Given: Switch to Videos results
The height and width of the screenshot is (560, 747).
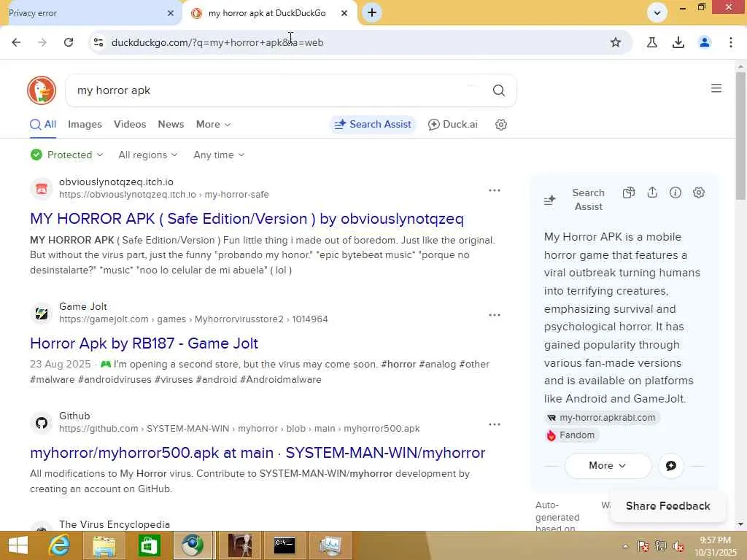Looking at the screenshot, I should pos(130,124).
